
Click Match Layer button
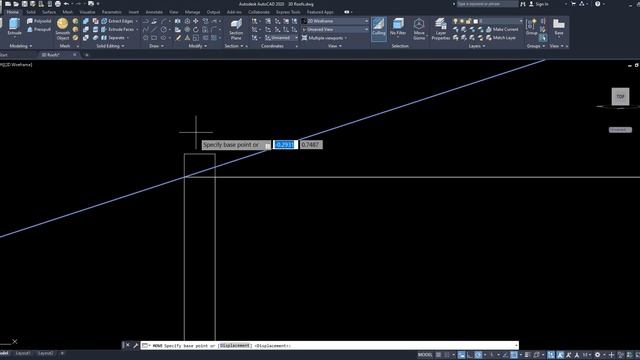click(501, 38)
